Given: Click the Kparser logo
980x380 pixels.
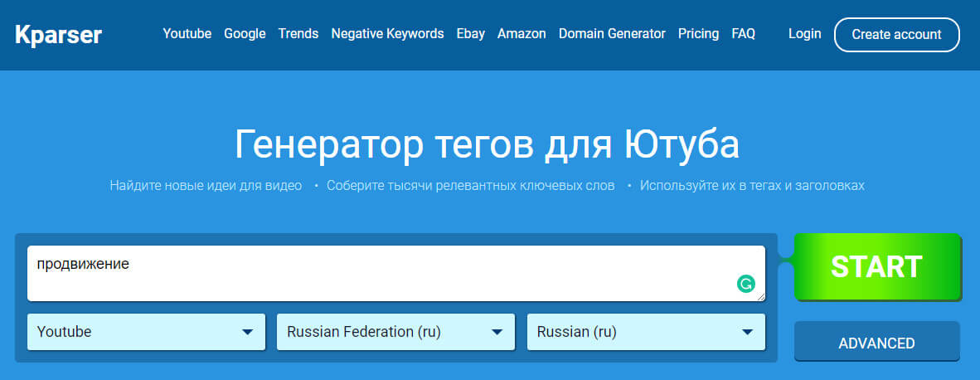Looking at the screenshot, I should [58, 35].
